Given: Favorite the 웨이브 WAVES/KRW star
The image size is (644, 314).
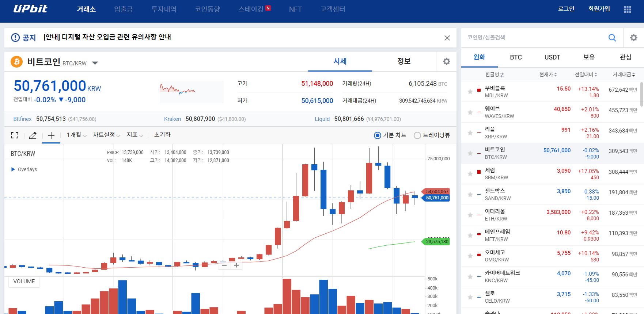Looking at the screenshot, I should tap(470, 112).
